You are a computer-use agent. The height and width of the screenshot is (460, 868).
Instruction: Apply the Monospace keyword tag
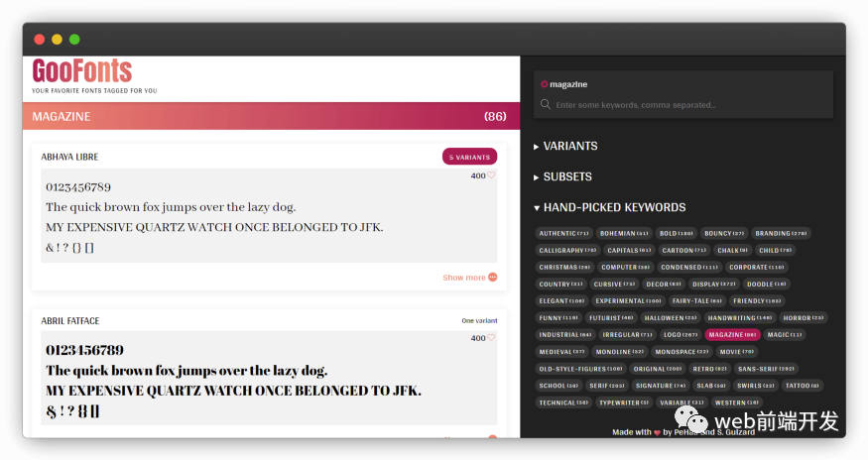[682, 352]
